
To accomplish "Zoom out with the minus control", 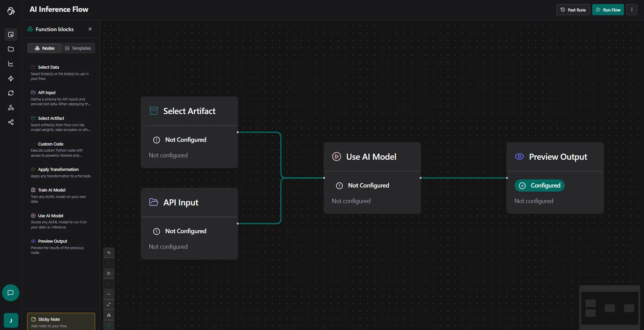I will click(109, 294).
